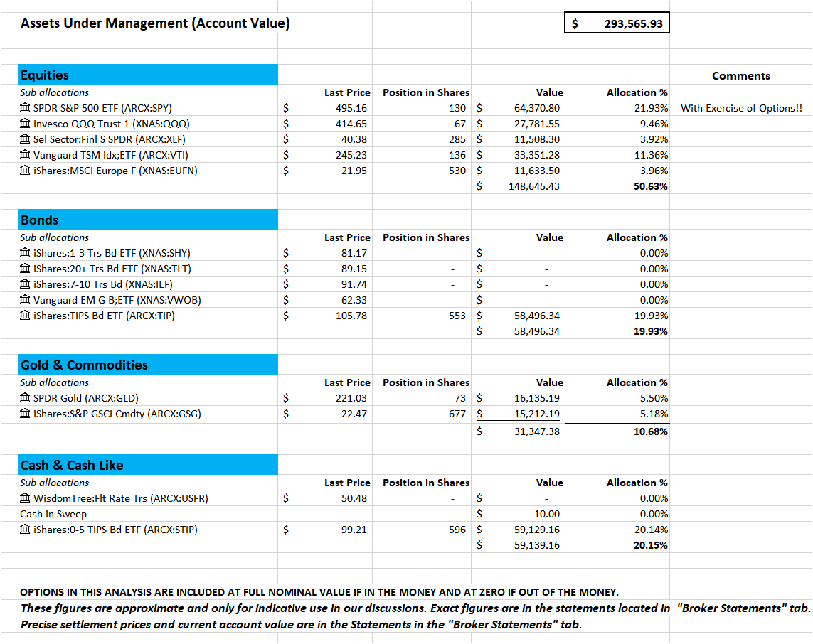This screenshot has height=644, width=813.
Task: Select the Cash in Sweep value 10.00
Action: (547, 514)
